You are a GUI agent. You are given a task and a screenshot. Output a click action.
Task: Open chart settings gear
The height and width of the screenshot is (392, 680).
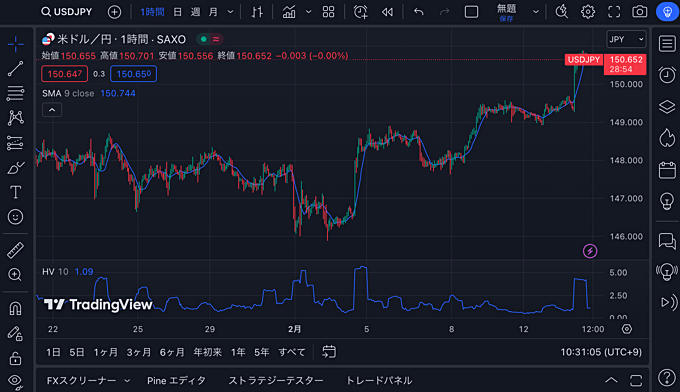coord(588,12)
